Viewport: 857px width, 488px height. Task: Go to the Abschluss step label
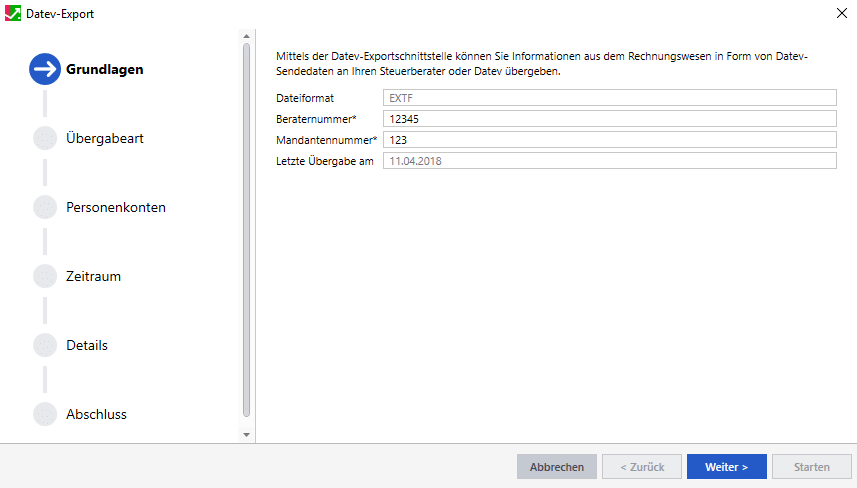point(96,414)
